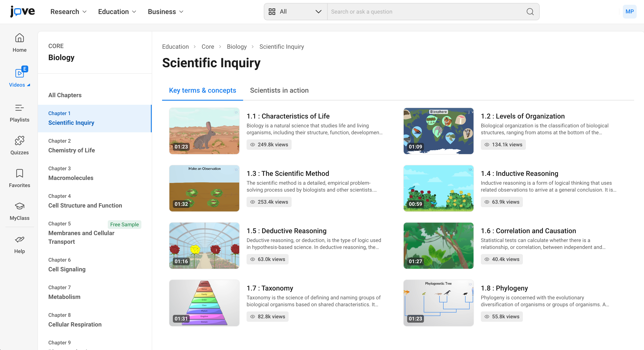644x350 pixels.
Task: Open Favorites bookmark icon
Action: point(19,173)
